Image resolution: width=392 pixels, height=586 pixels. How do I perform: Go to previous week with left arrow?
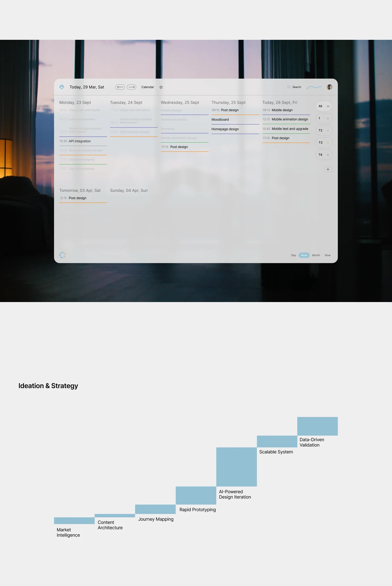(120, 87)
